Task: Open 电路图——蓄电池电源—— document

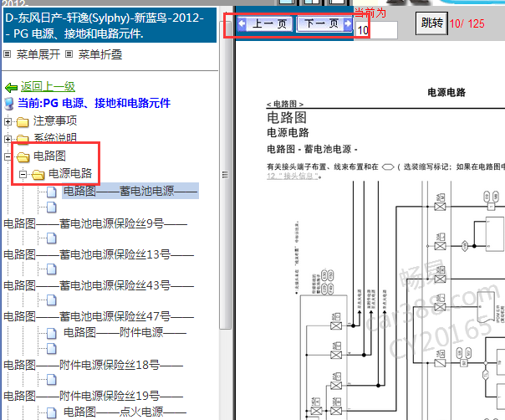Action: tap(130, 191)
